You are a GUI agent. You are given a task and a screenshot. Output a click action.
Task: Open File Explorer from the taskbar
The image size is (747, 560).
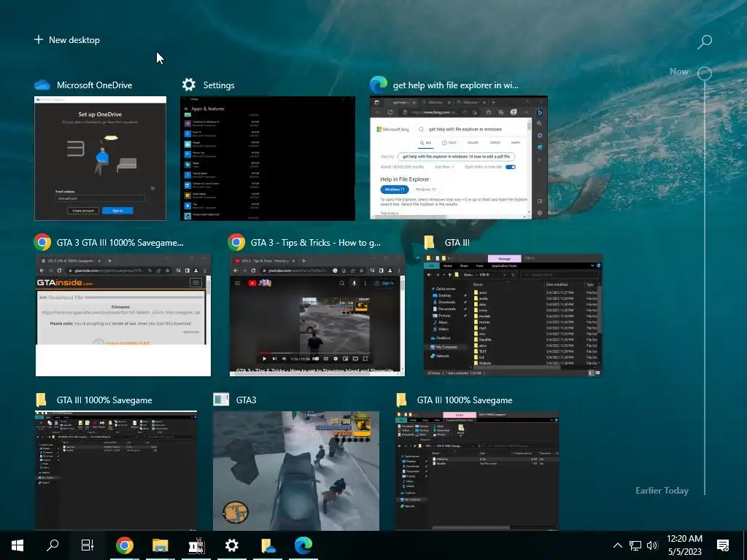pos(160,545)
